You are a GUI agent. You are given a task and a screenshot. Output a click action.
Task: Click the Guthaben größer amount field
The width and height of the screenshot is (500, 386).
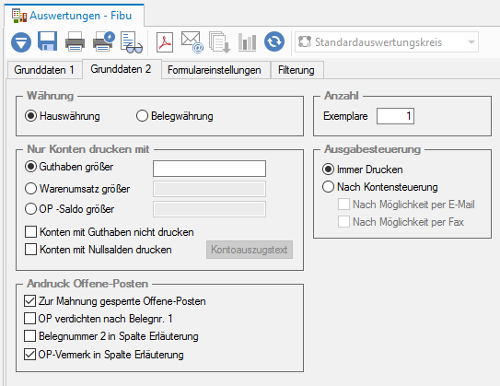209,168
